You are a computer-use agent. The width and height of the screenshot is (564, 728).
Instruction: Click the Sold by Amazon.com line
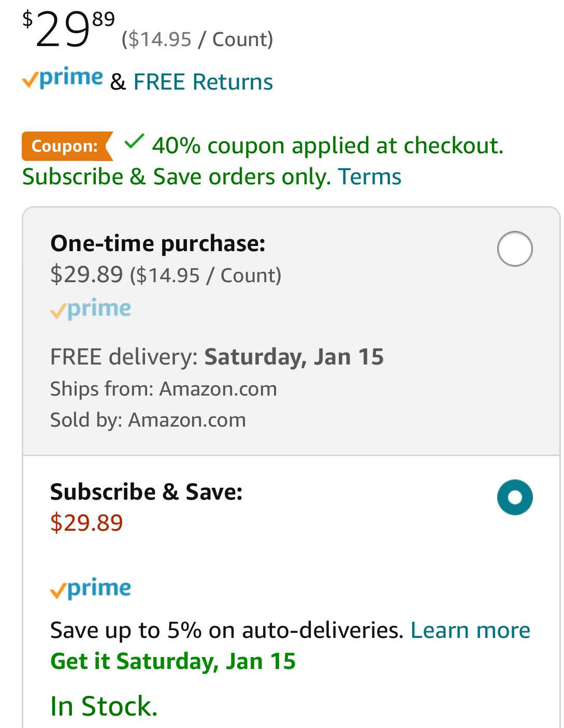(148, 420)
